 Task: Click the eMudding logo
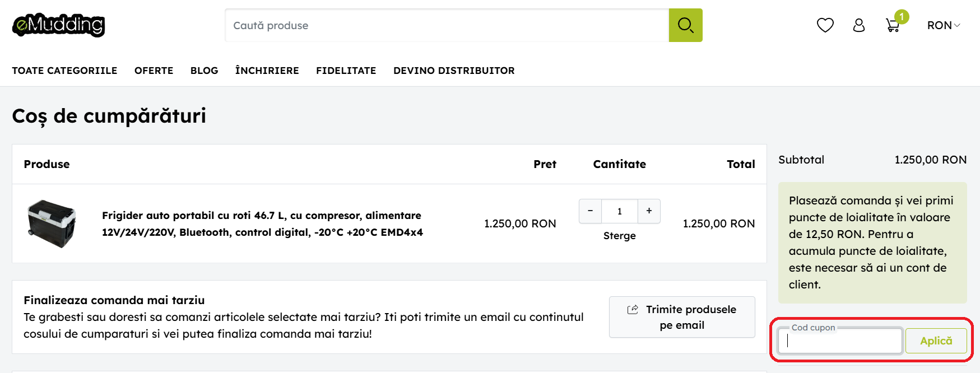tap(58, 25)
